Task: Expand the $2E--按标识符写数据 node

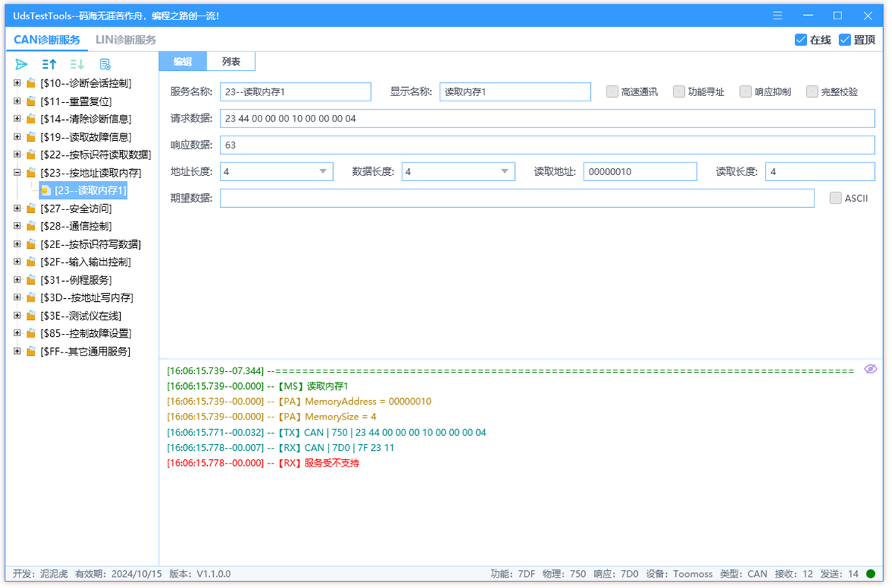Action: point(17,244)
